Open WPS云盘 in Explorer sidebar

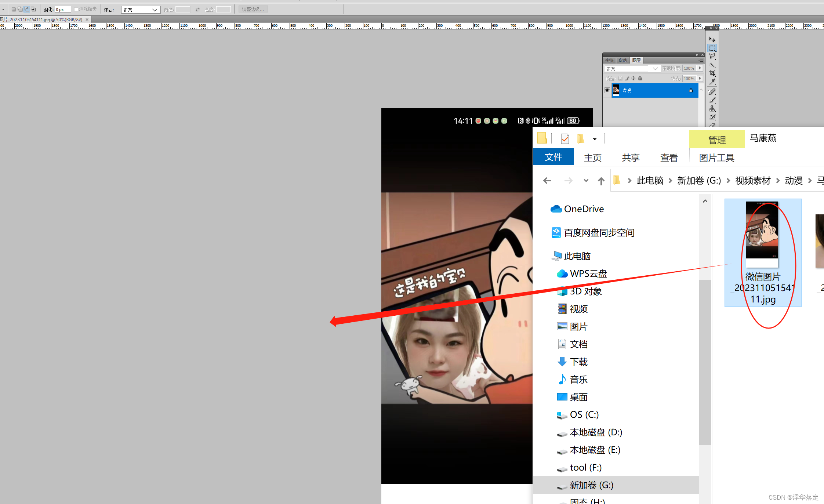pyautogui.click(x=582, y=273)
